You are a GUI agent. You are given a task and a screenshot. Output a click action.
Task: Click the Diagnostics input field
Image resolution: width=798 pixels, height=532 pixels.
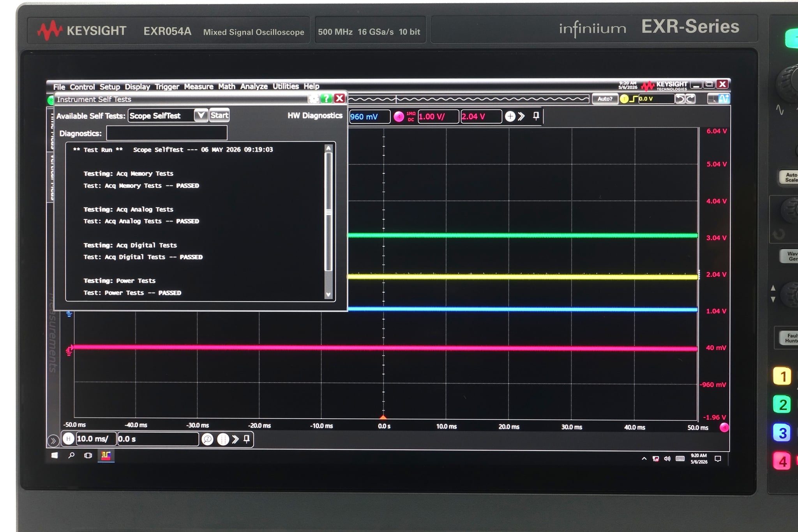[167, 133]
